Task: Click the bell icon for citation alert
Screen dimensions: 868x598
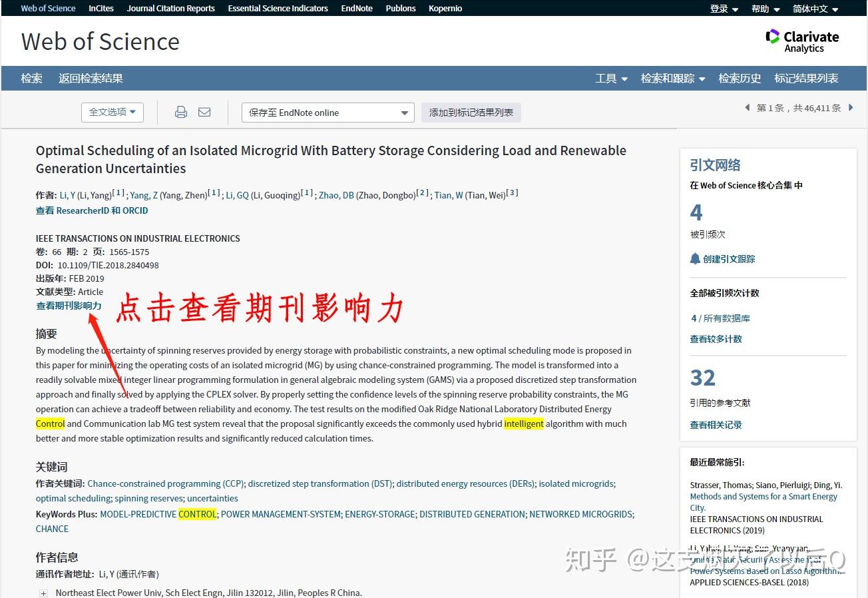Action: pos(695,258)
